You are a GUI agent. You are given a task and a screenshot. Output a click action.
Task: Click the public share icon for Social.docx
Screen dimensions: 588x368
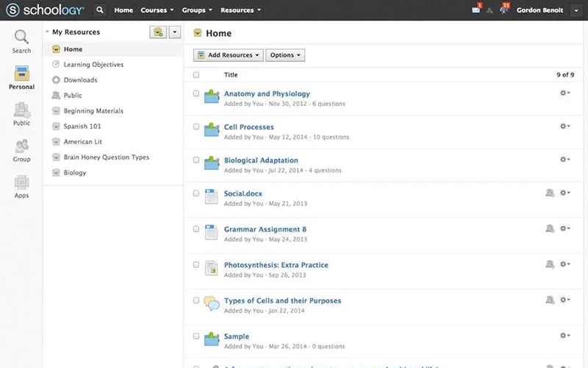coord(550,193)
